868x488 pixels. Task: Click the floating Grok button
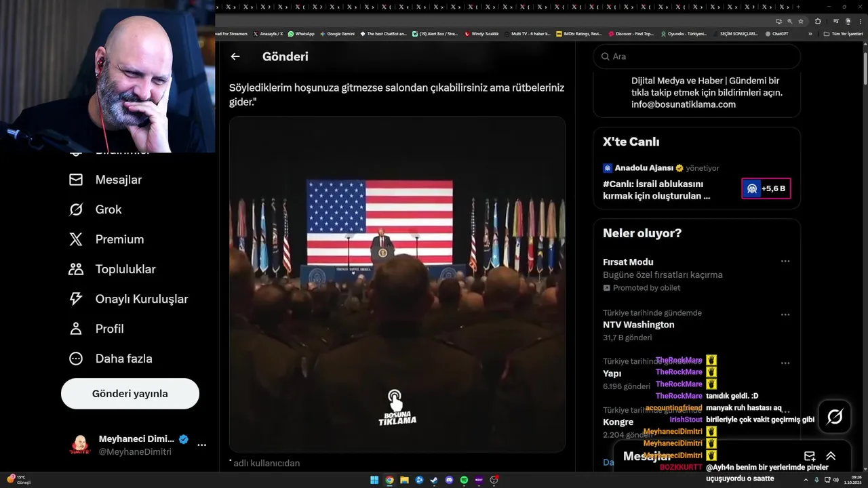click(x=835, y=417)
